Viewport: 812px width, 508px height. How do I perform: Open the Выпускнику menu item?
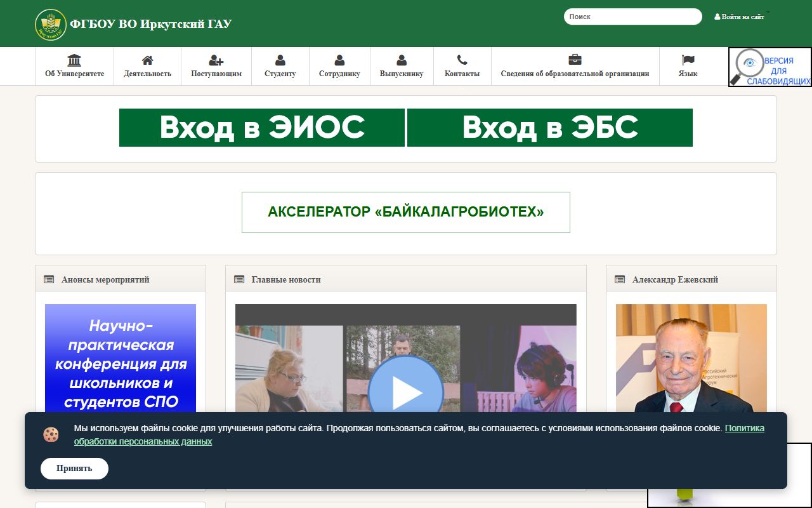tap(402, 66)
